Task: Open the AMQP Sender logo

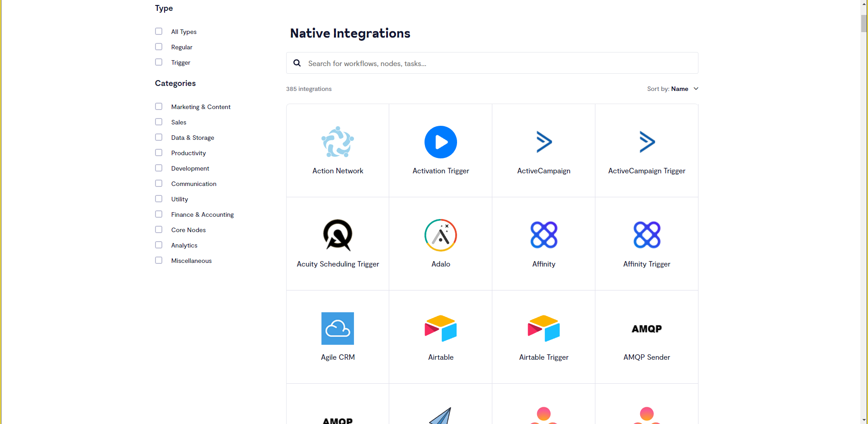Action: 647,329
